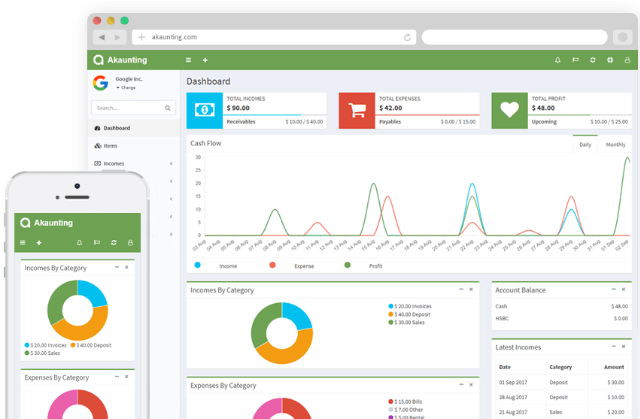Click the Receivables label under Total Incomes
The width and height of the screenshot is (640, 419).
241,122
